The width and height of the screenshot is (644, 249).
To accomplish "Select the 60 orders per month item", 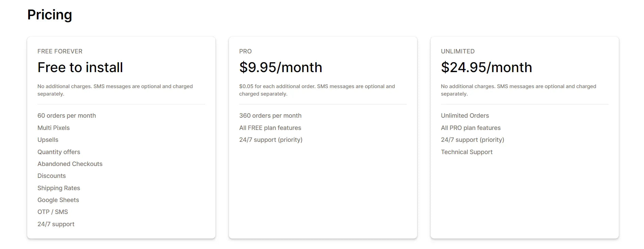I will (67, 116).
